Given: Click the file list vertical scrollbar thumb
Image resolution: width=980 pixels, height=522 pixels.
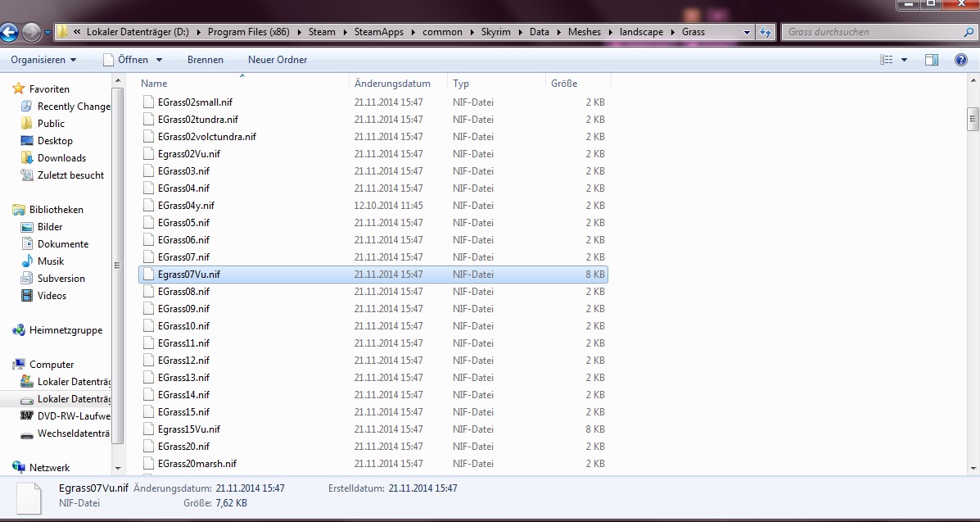Looking at the screenshot, I should pos(973,119).
